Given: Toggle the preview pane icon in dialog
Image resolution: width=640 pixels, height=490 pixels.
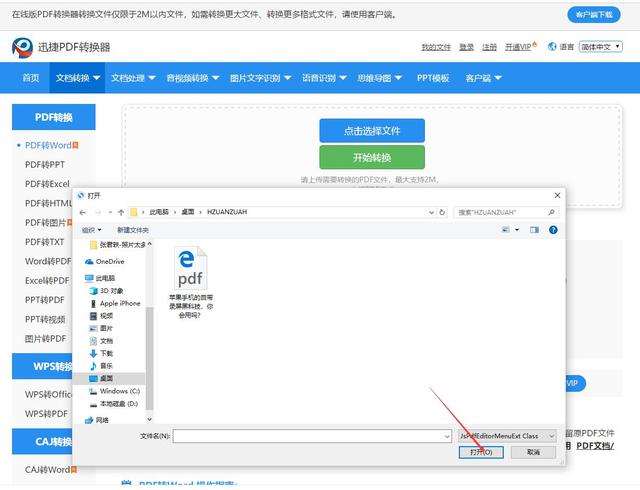Looking at the screenshot, I should coord(534,230).
